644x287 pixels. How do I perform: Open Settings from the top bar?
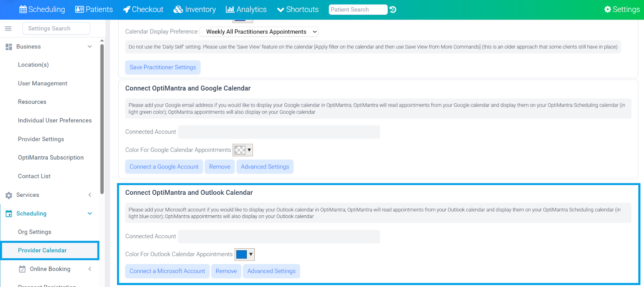pyautogui.click(x=622, y=9)
